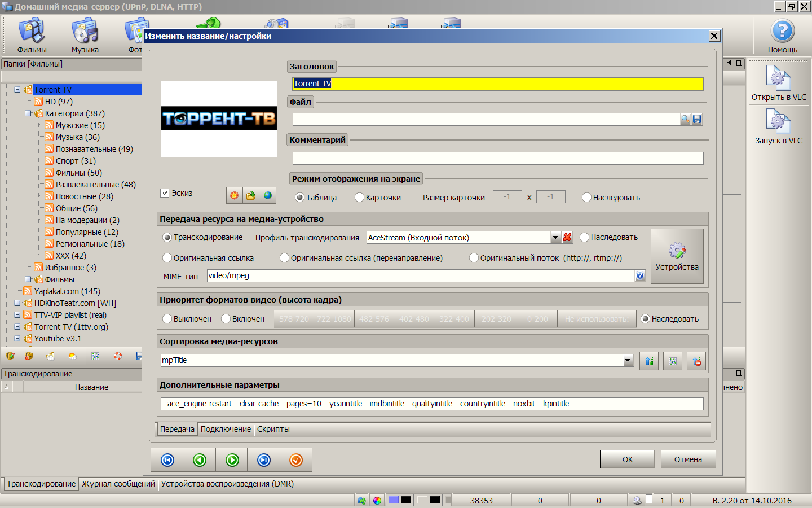Click the Отмена cancel button
Image resolution: width=812 pixels, height=508 pixels.
pyautogui.click(x=688, y=459)
